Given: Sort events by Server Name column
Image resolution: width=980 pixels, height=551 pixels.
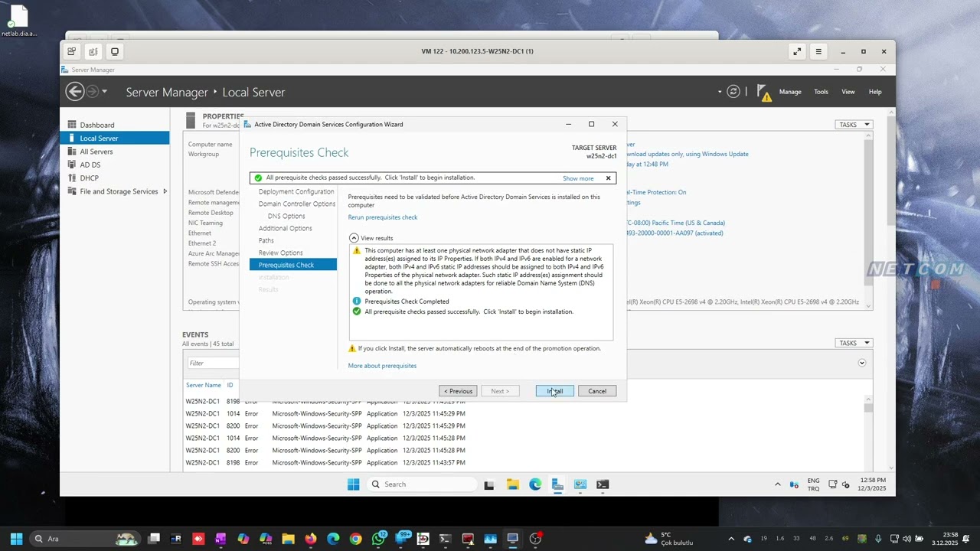Looking at the screenshot, I should coord(204,385).
